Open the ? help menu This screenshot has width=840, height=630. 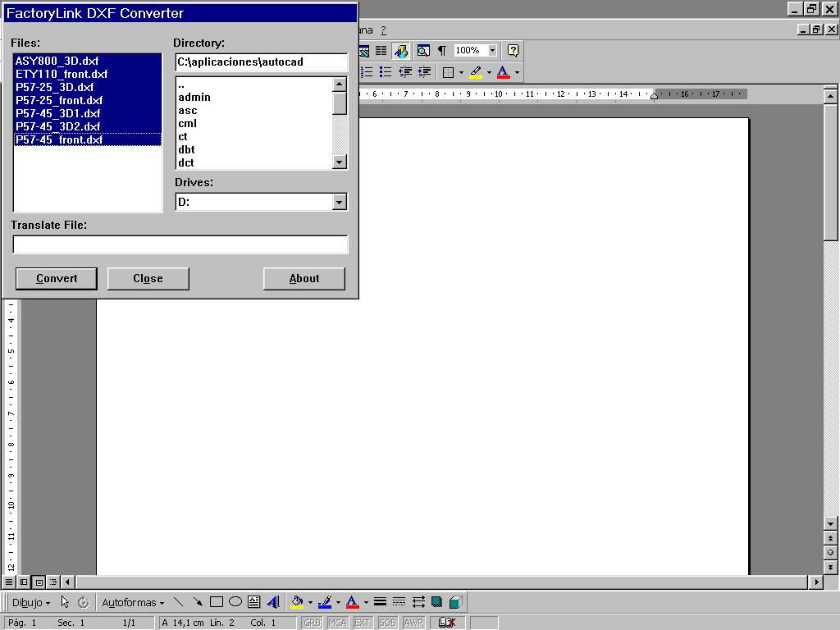(x=383, y=30)
